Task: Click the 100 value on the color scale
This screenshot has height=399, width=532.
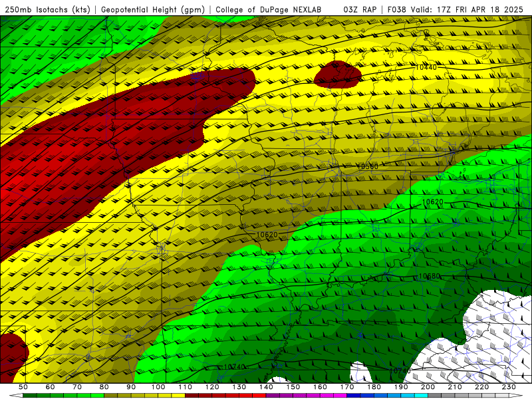Action: (158, 387)
